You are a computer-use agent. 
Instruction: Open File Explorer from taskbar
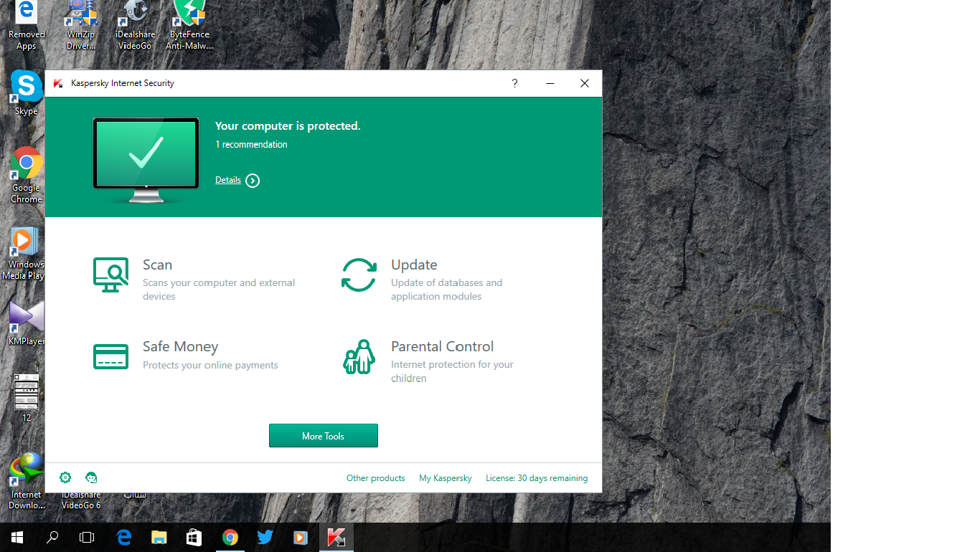tap(159, 537)
